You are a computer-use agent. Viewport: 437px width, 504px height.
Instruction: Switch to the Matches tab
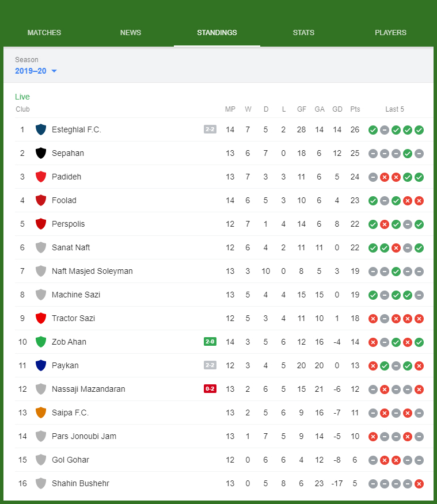(44, 33)
